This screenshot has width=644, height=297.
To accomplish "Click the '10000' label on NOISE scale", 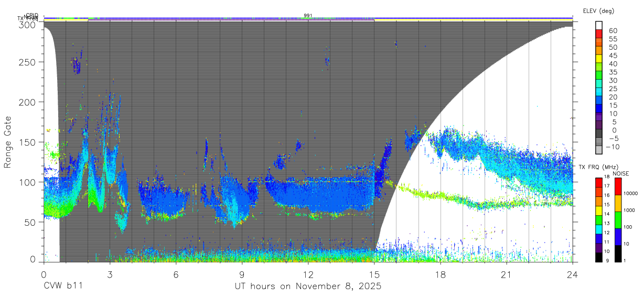I will (631, 194).
